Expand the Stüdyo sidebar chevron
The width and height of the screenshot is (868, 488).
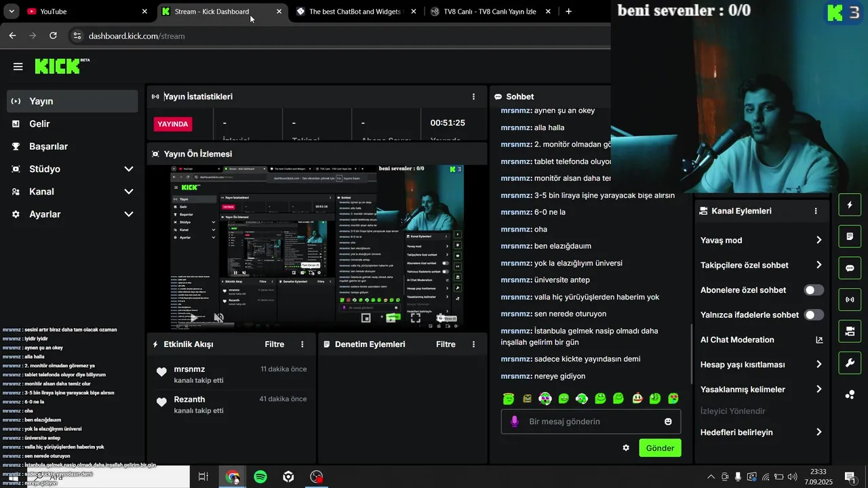(129, 169)
